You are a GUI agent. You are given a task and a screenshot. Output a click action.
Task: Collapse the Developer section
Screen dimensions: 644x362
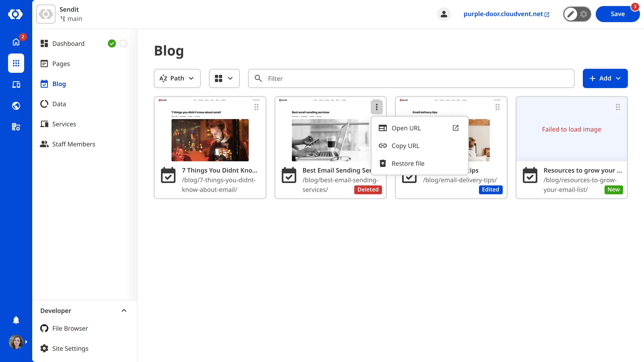click(x=124, y=311)
